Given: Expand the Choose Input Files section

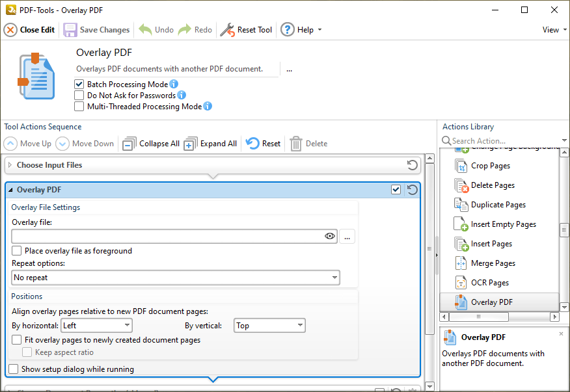Looking at the screenshot, I should point(10,165).
